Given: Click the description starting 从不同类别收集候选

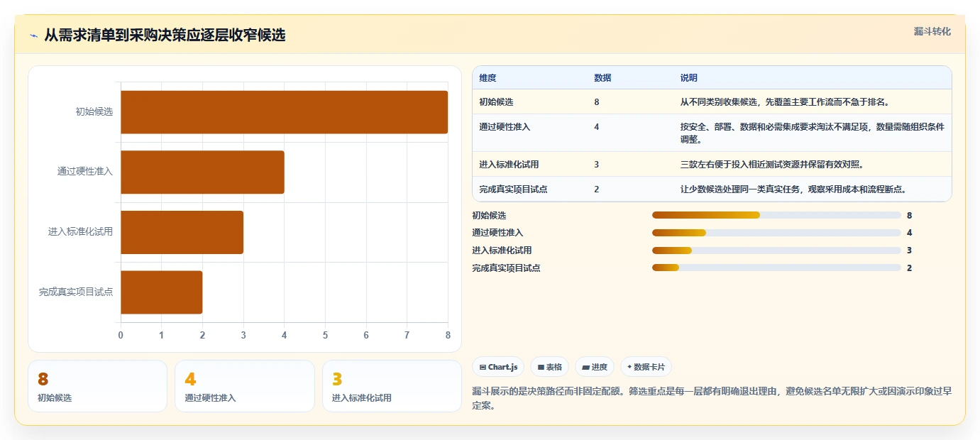Looking at the screenshot, I should click(x=785, y=102).
